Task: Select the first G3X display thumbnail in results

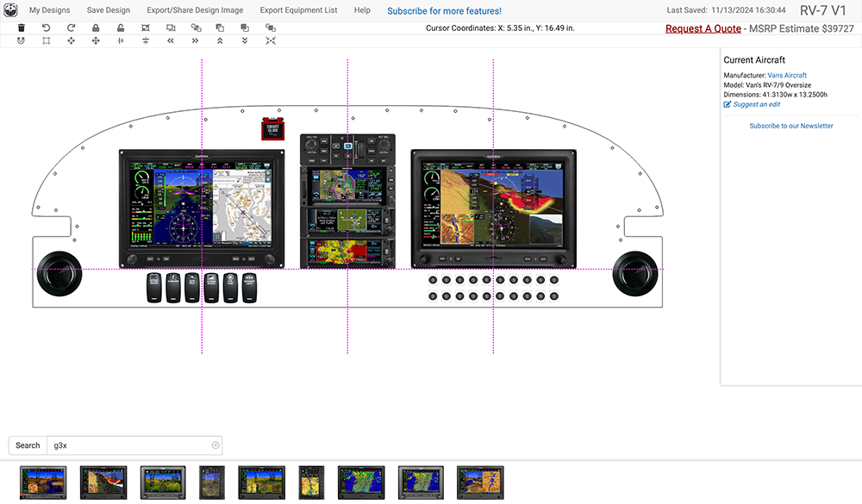Action: pos(43,482)
